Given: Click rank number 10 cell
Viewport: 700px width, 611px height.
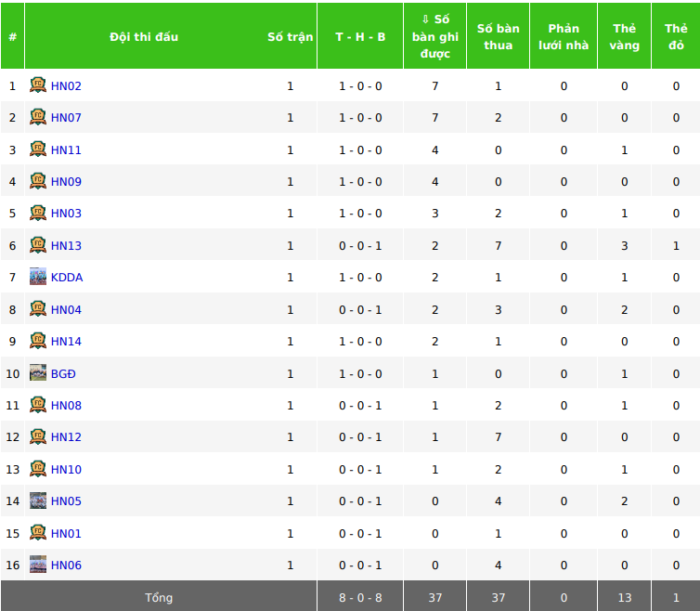Looking at the screenshot, I should 12,374.
